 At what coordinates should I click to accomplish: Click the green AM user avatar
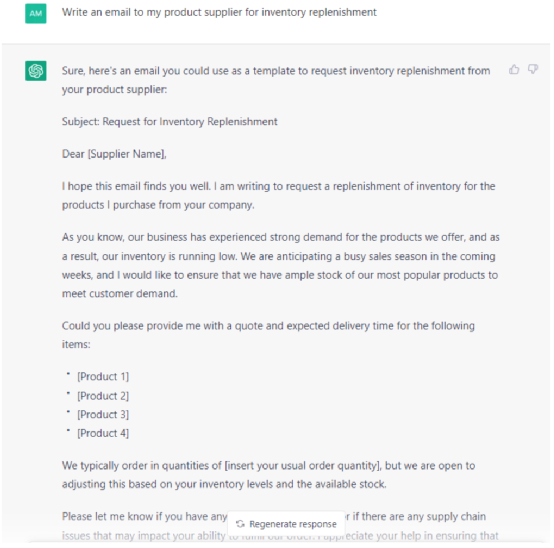click(x=36, y=13)
